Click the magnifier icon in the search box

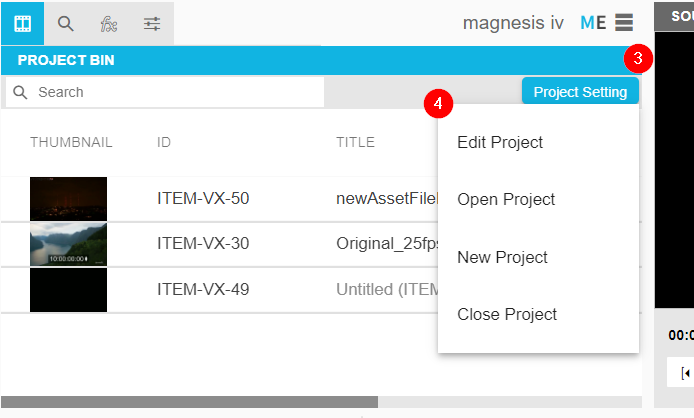tap(20, 92)
